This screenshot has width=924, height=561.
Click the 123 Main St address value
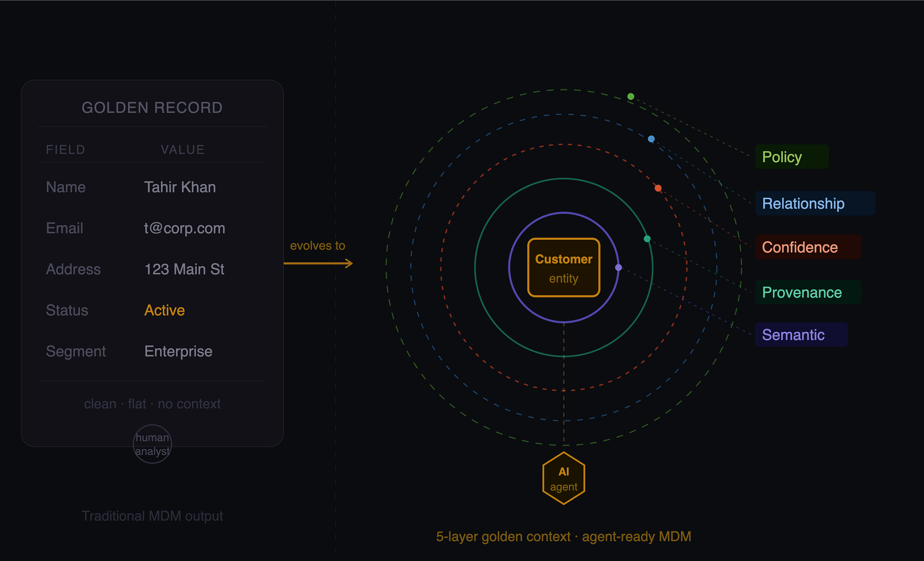(x=184, y=269)
